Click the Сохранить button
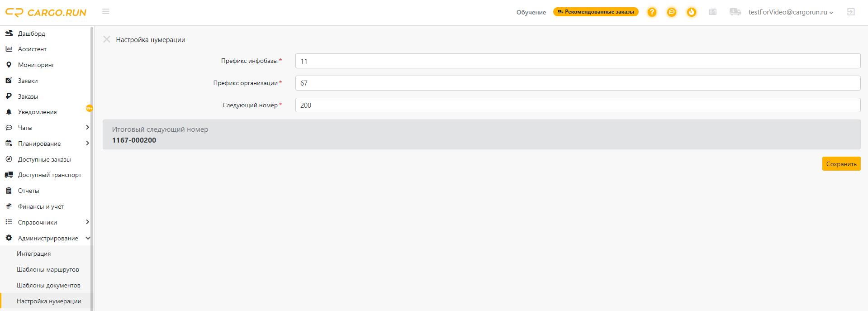Screen dimensions: 868x311 point(841,164)
